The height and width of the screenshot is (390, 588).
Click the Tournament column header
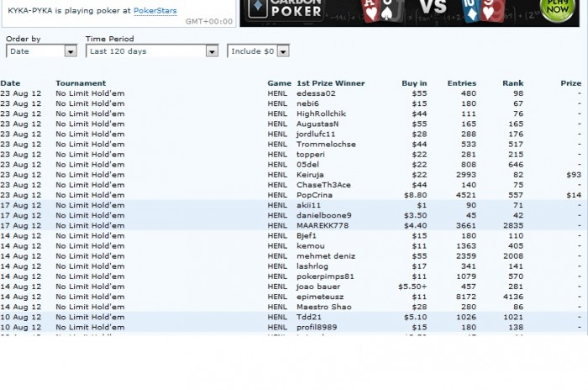pyautogui.click(x=81, y=83)
